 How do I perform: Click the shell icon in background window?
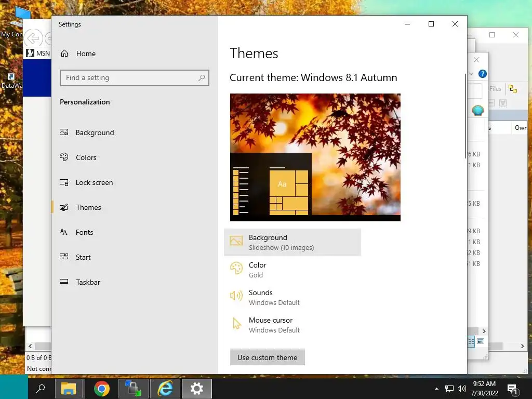[478, 110]
